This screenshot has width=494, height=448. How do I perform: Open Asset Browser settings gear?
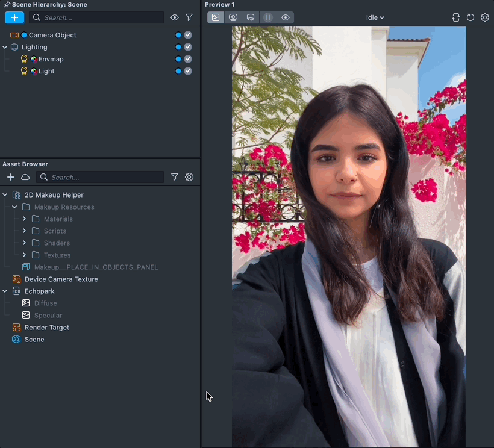point(189,177)
